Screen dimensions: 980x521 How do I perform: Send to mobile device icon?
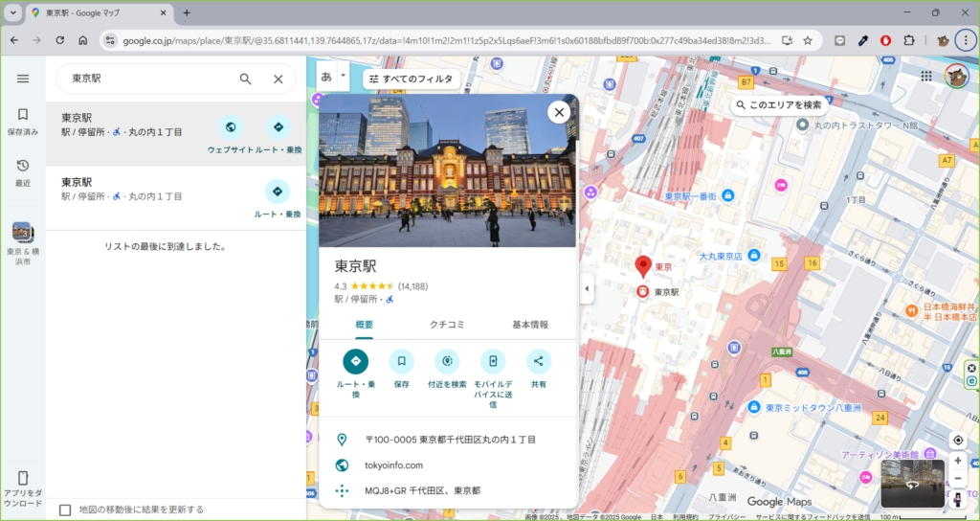(493, 361)
